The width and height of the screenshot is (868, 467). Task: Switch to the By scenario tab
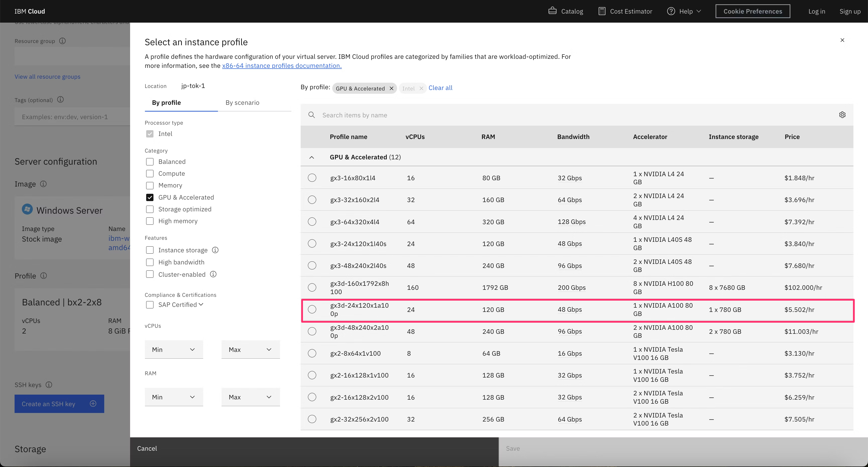(242, 103)
